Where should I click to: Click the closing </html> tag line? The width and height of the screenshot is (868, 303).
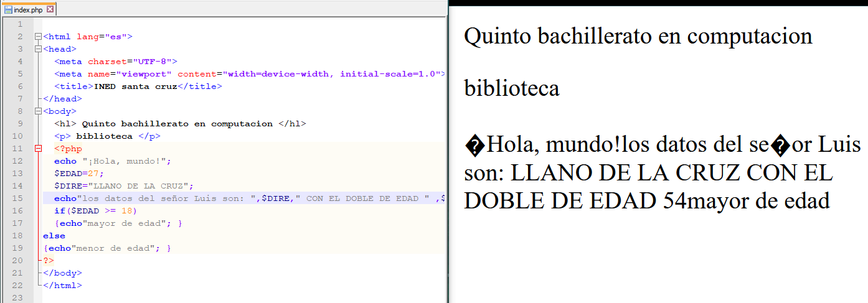point(62,286)
